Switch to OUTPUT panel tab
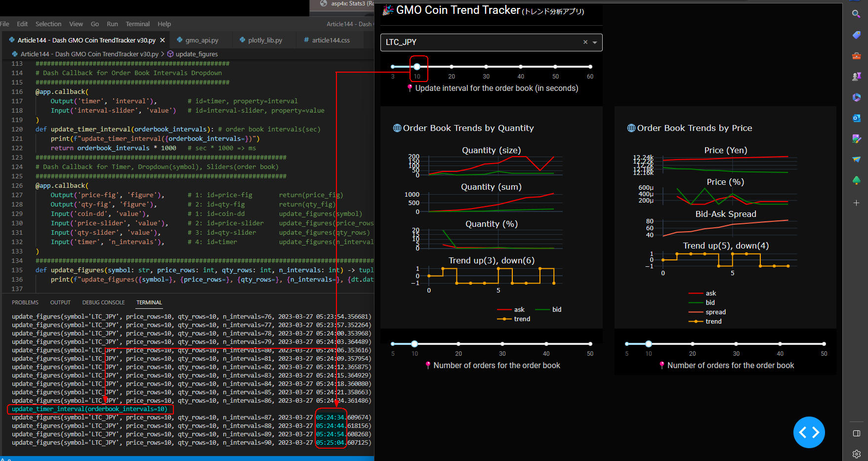 (60, 302)
